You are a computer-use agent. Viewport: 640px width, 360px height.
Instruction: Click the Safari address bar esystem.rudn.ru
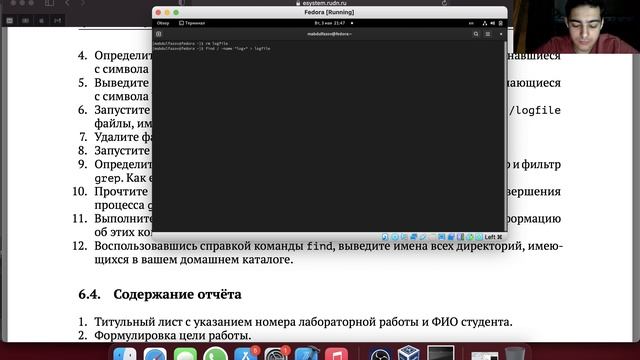tap(322, 3)
